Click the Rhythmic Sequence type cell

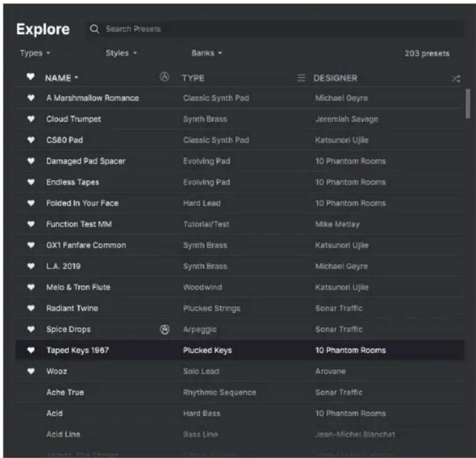point(220,392)
